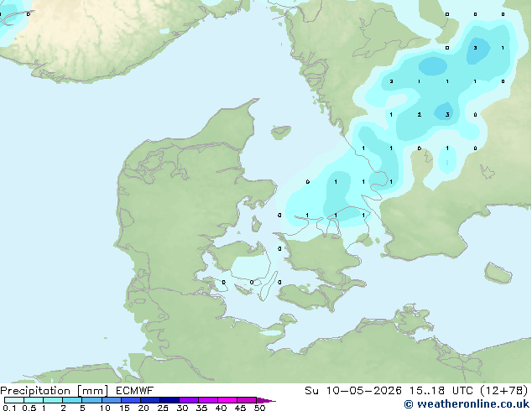532x411 pixels.
Task: Click the legend scale label '45'
Action: click(x=240, y=408)
